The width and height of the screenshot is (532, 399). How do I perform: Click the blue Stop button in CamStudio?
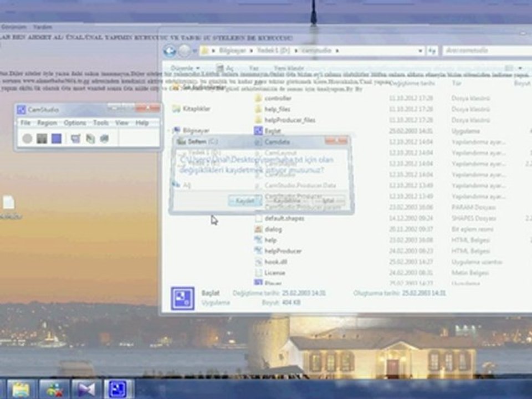point(57,139)
